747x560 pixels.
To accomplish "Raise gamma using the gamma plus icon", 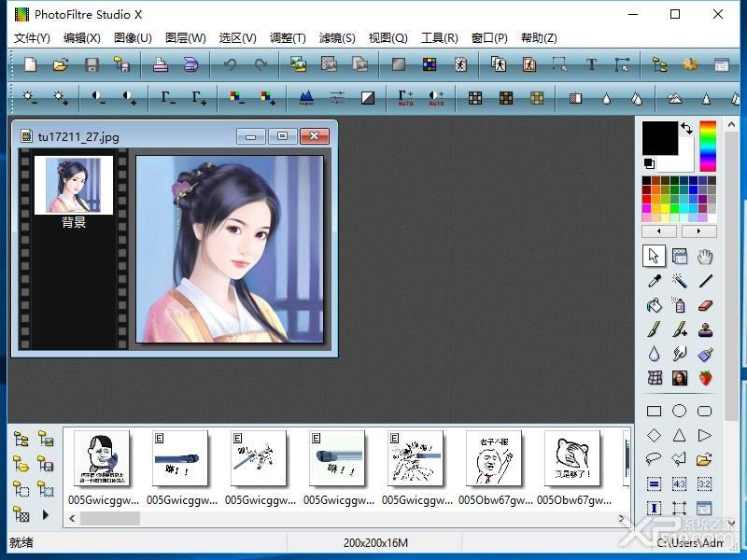I will pyautogui.click(x=199, y=98).
